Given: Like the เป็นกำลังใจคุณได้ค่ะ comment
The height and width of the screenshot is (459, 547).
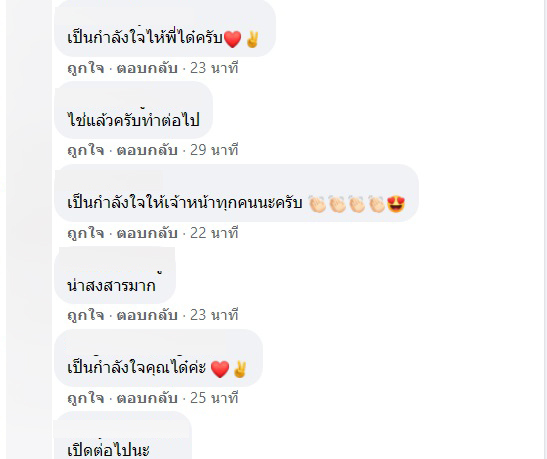Looking at the screenshot, I should pyautogui.click(x=85, y=398).
